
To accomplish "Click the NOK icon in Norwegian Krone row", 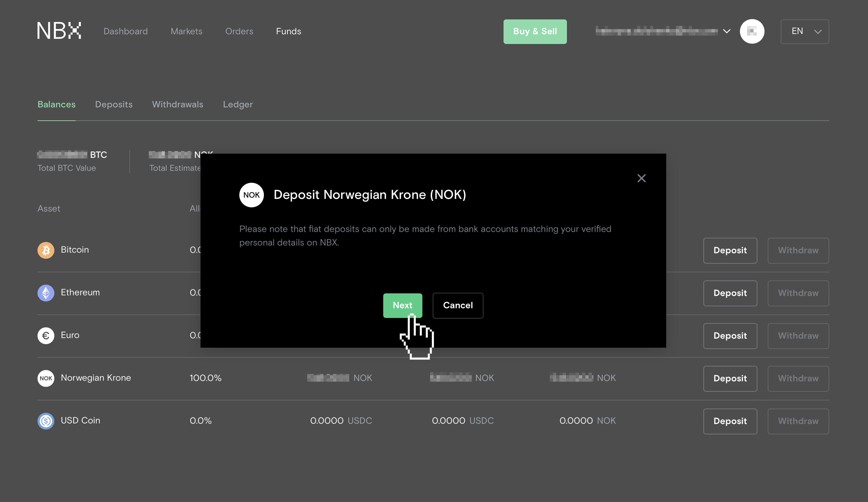I will click(x=46, y=378).
